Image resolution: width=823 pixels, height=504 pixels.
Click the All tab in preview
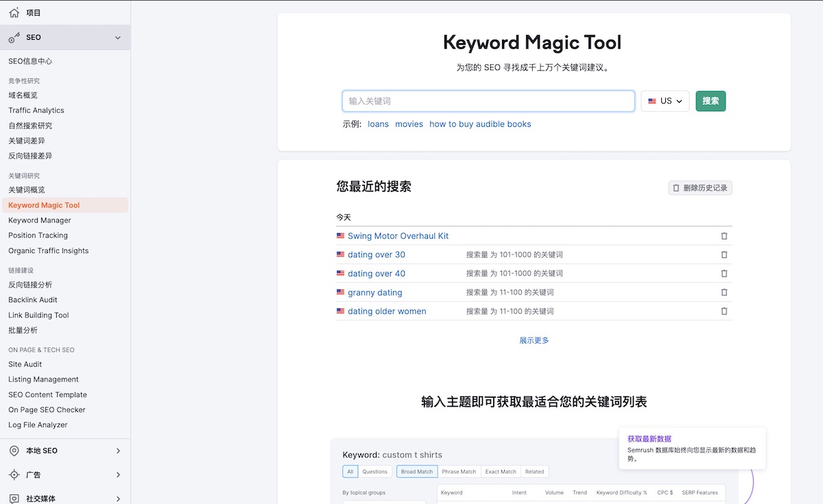click(x=350, y=472)
